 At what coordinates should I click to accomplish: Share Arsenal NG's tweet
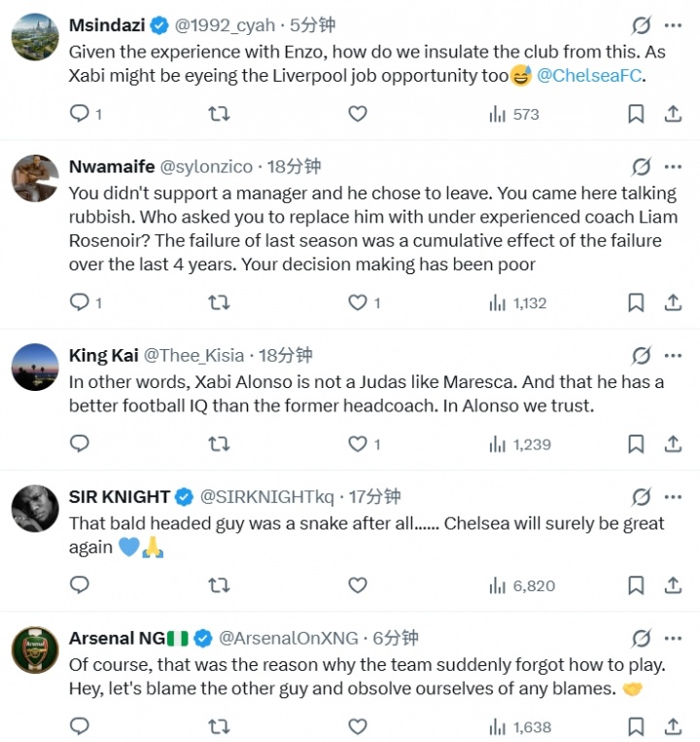[x=673, y=726]
